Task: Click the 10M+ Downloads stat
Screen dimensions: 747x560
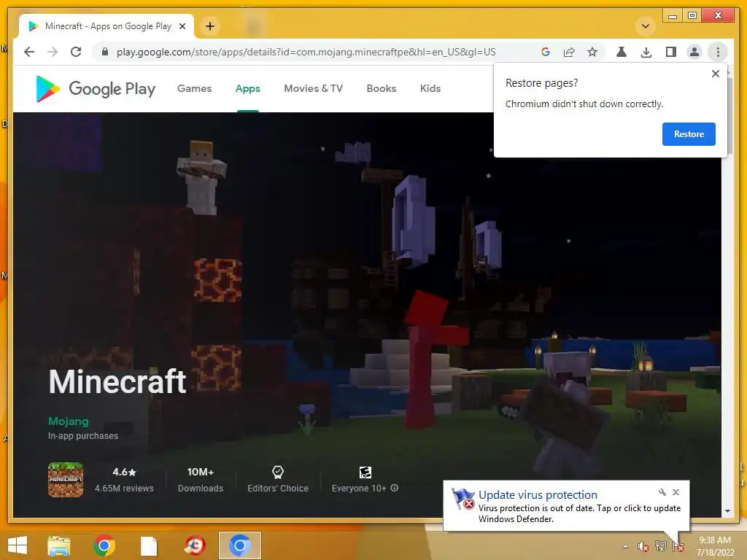Action: point(200,480)
